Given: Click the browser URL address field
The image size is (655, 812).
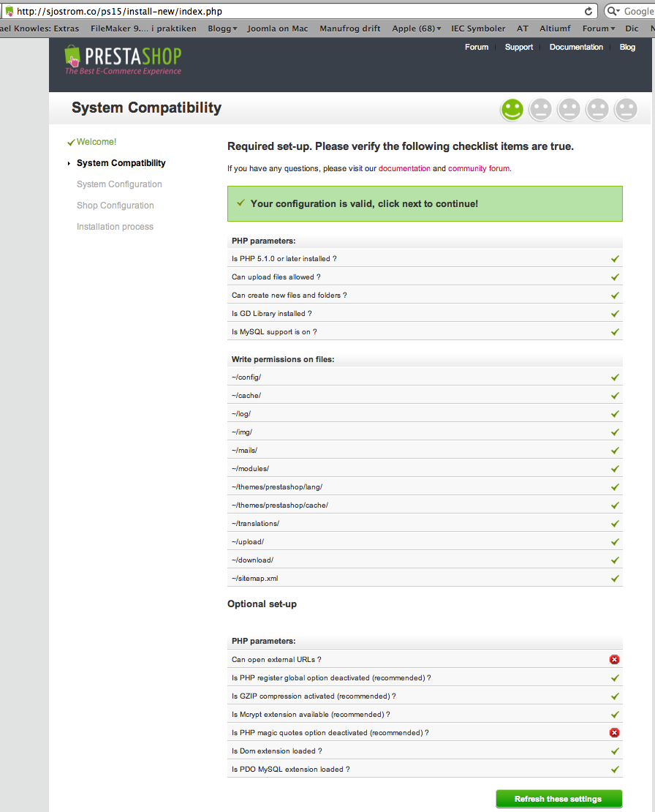Looking at the screenshot, I should pyautogui.click(x=292, y=12).
